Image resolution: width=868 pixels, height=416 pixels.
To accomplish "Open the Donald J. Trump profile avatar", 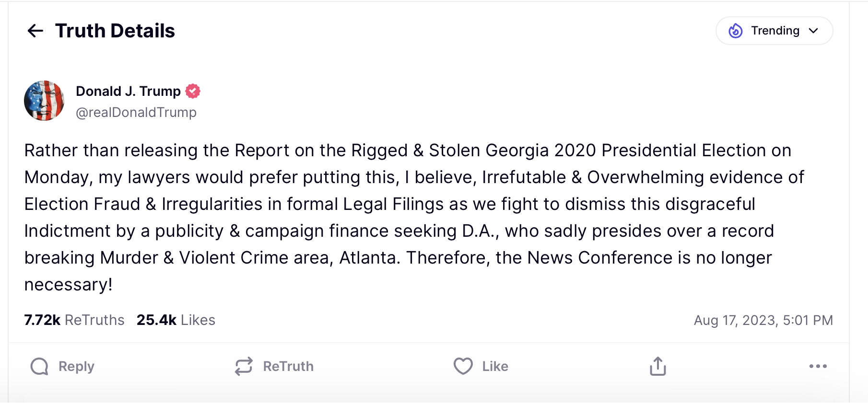I will pyautogui.click(x=44, y=101).
